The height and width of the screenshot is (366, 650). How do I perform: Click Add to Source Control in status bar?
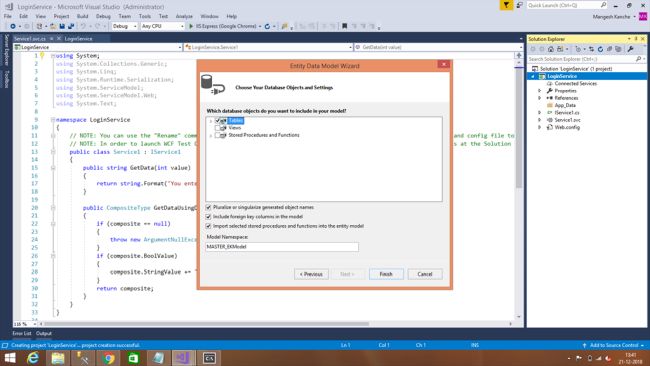614,345
